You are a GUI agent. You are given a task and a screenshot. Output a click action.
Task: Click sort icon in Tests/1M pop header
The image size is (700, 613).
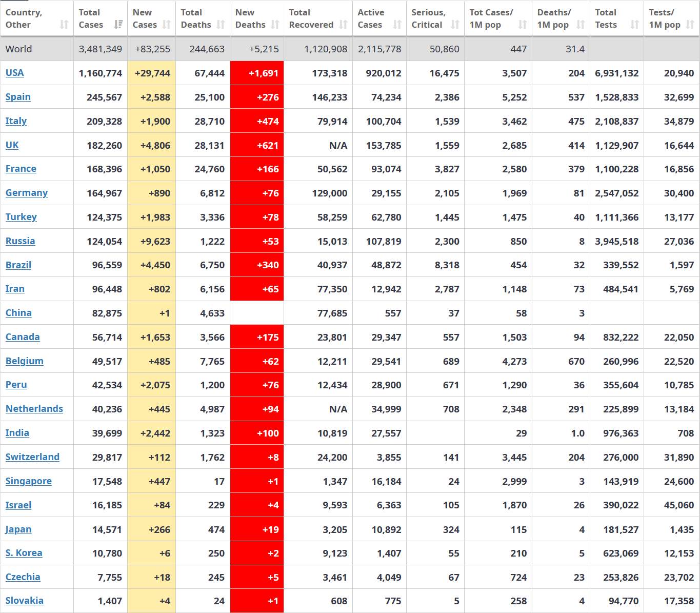pos(690,25)
